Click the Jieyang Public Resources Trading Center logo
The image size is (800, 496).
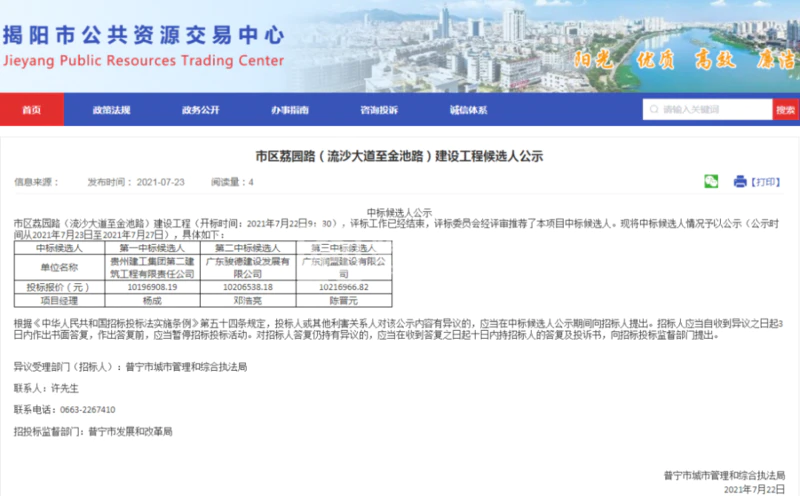[x=143, y=48]
